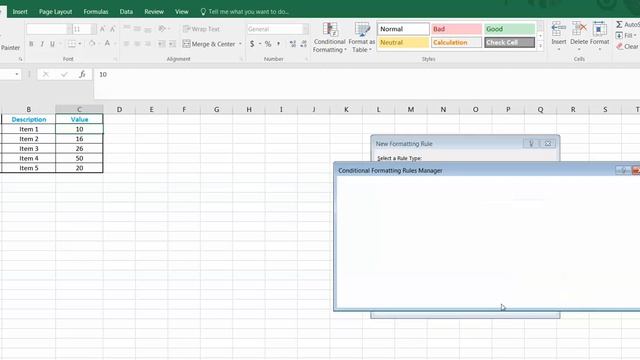640x360 pixels.
Task: Click the Decrease Decimal icon
Action: 303,44
